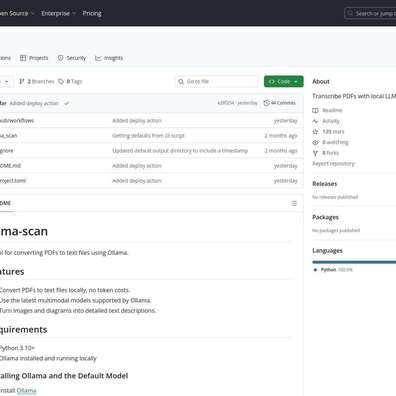Click the Insights graph icon
Viewport: 396px width, 396px height.
(x=98, y=58)
